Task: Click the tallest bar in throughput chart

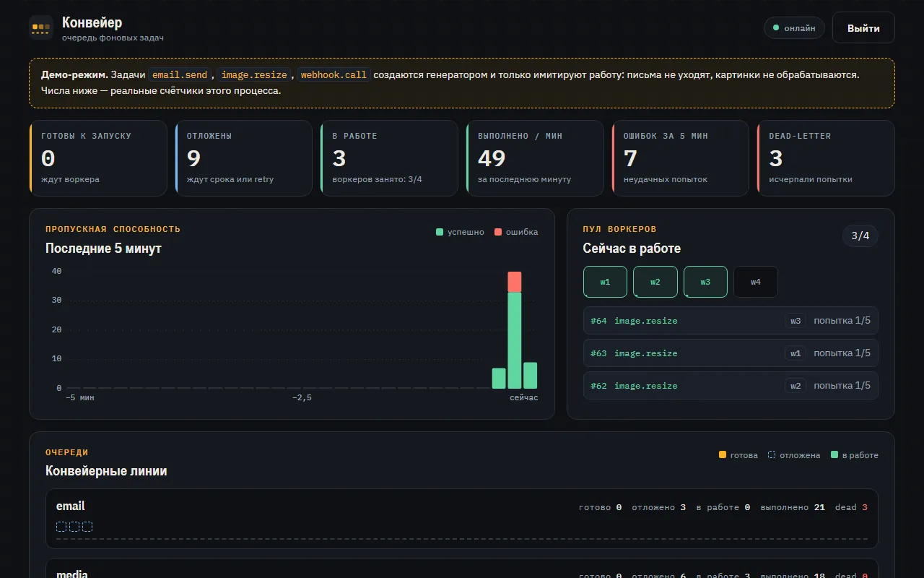Action: point(515,330)
